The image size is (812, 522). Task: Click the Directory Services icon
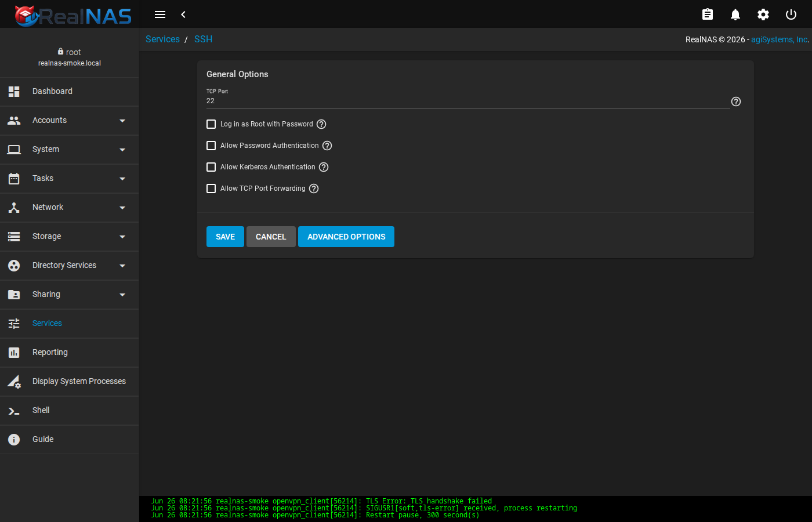pyautogui.click(x=14, y=266)
